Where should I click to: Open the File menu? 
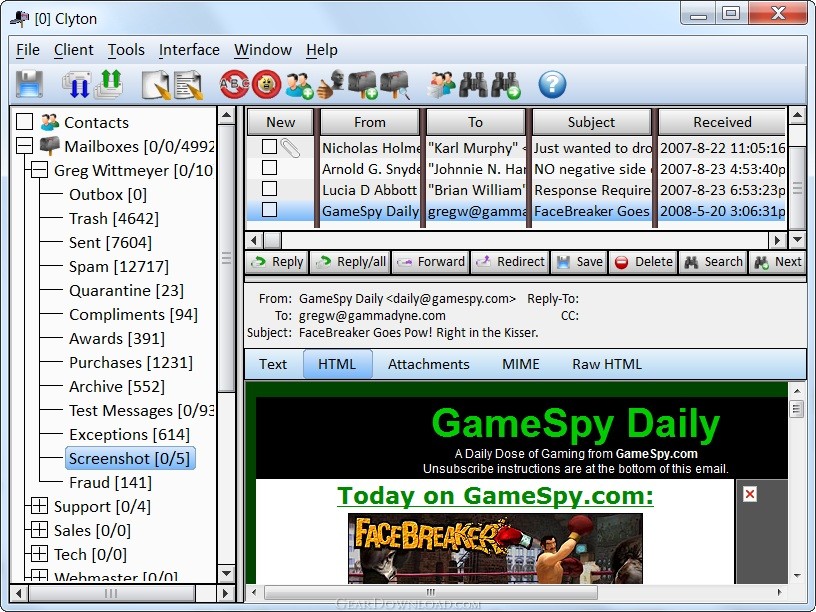pyautogui.click(x=28, y=50)
